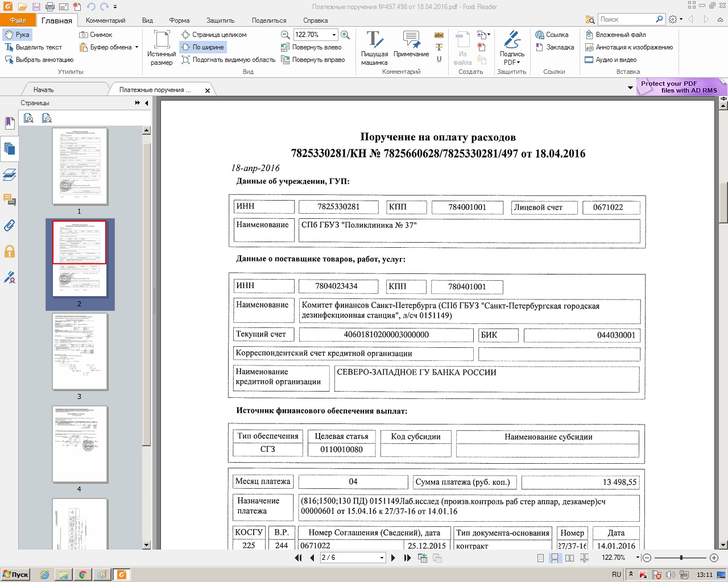Choose the Select Text (Выделить текст) tool
This screenshot has height=582, width=728.
point(34,47)
